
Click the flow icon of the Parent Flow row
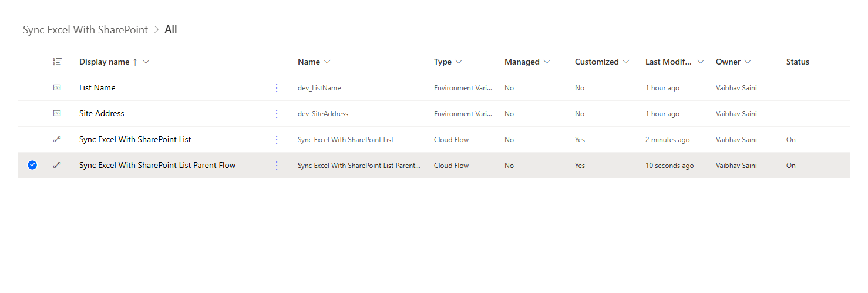(57, 166)
